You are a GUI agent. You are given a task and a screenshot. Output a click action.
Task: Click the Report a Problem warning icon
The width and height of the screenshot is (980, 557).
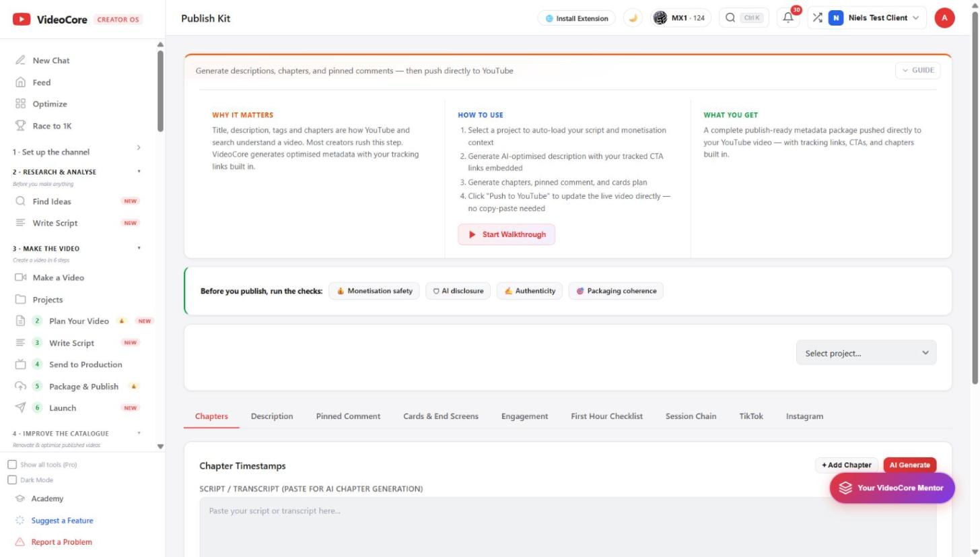(20, 542)
